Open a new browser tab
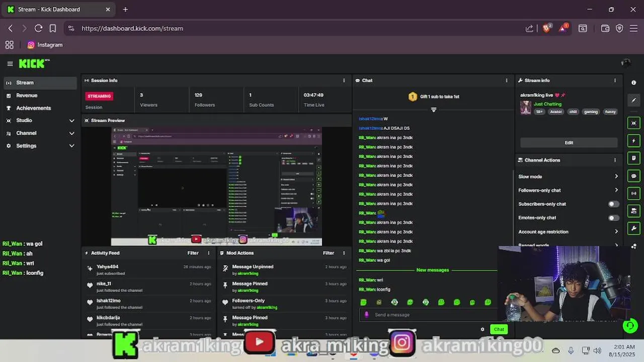 tap(125, 9)
